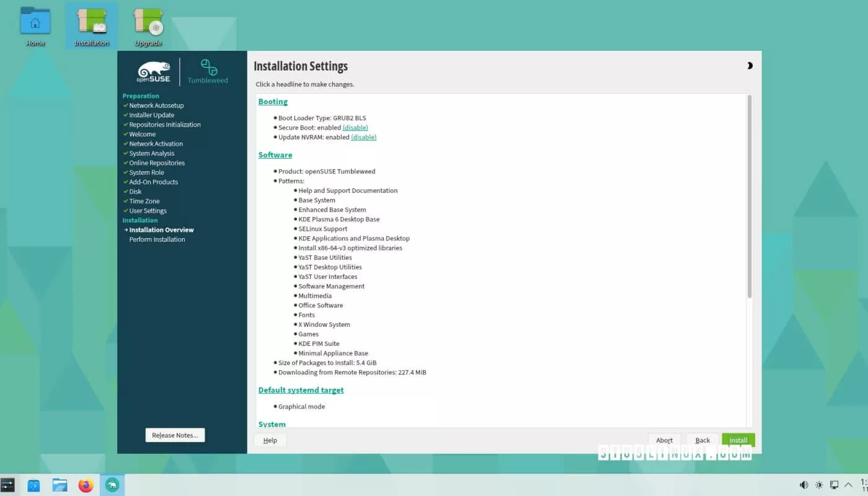This screenshot has height=496, width=868.
Task: Launch Firefox from the taskbar
Action: click(x=86, y=485)
